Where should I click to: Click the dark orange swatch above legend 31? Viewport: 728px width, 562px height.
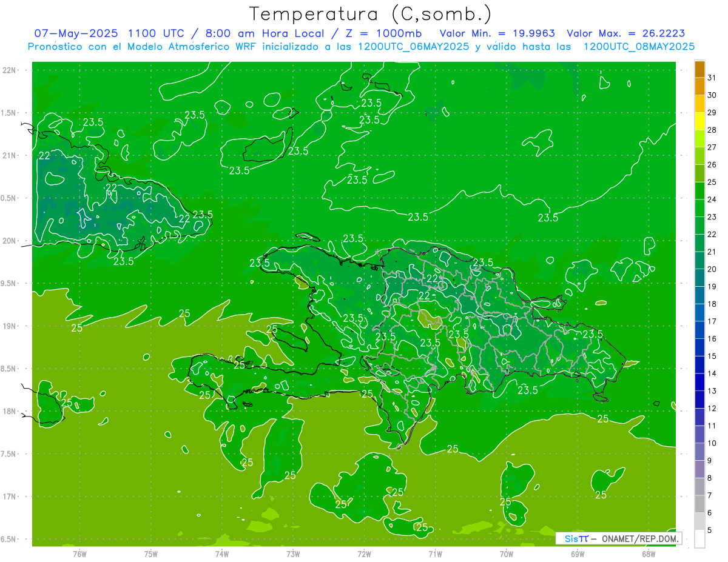pos(699,69)
